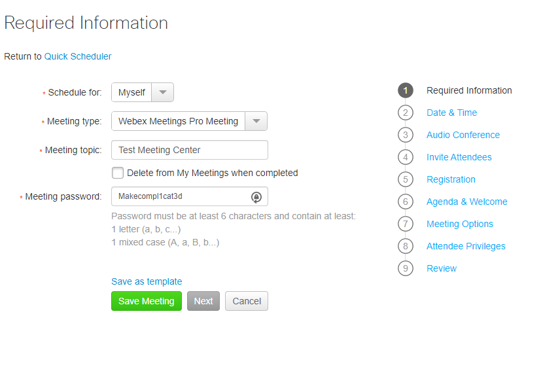Select step 4 circle icon
560x392 pixels.
click(406, 157)
